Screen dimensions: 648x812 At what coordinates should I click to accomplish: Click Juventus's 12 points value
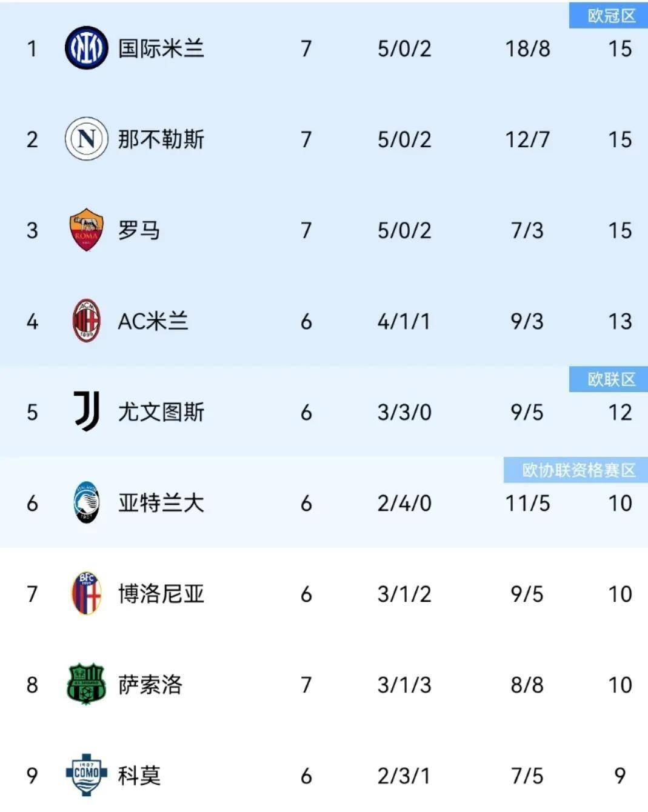620,412
